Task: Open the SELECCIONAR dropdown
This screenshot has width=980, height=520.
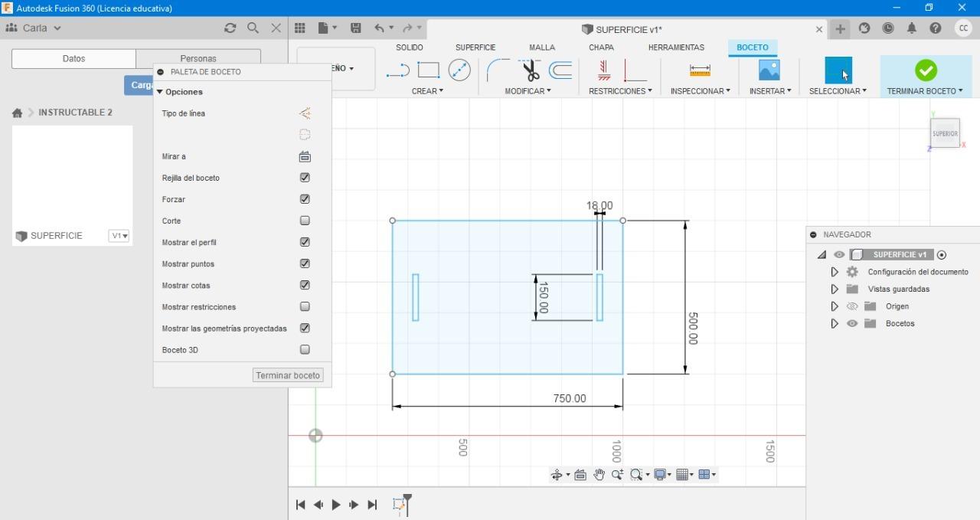Action: tap(838, 91)
